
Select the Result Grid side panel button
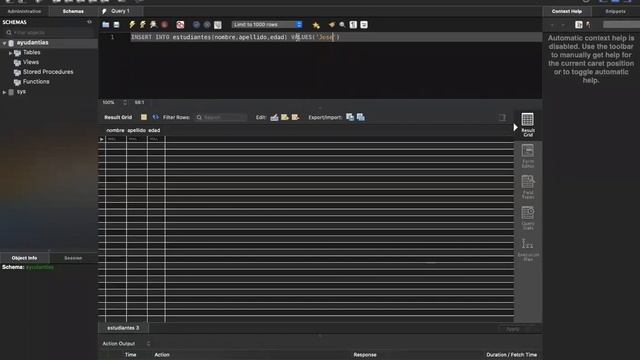(x=527, y=124)
